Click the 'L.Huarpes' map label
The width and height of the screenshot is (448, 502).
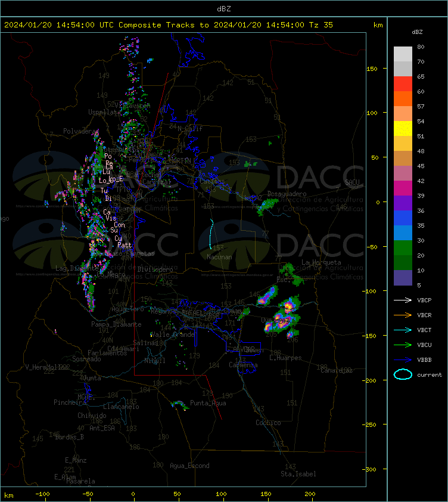[x=285, y=358]
